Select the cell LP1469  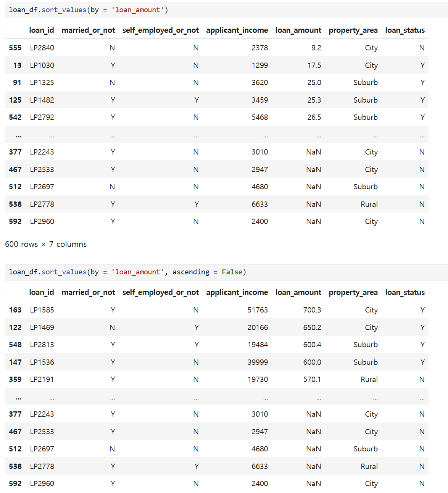coord(42,327)
